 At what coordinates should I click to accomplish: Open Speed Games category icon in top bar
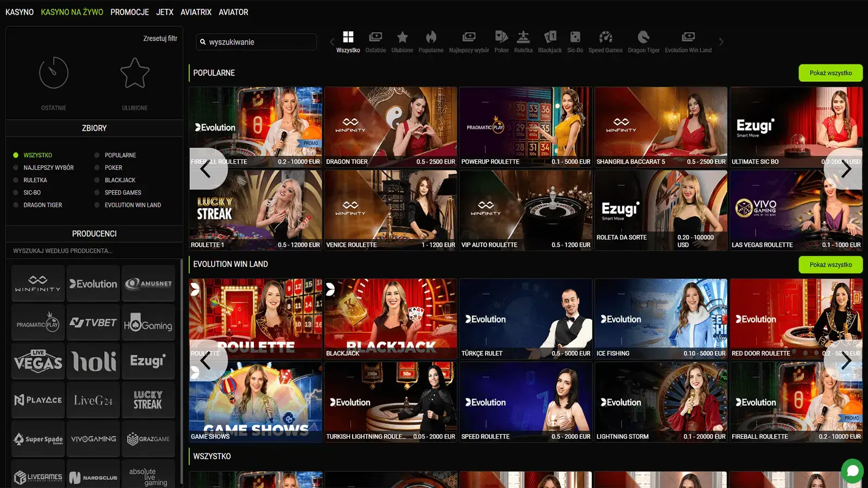coord(605,37)
